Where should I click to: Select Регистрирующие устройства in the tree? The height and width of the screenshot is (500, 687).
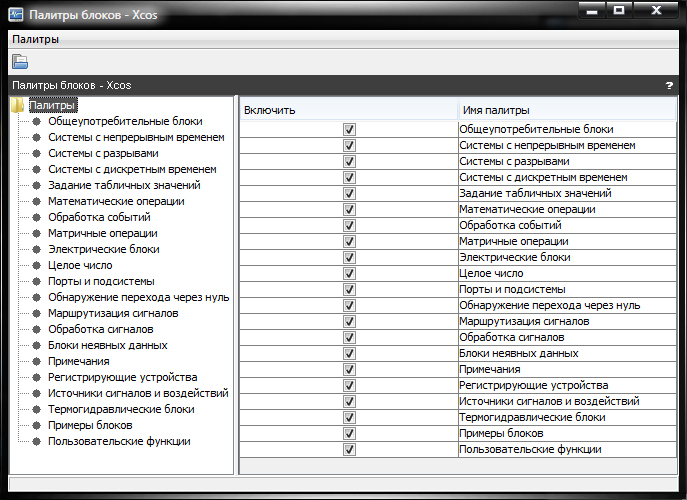(x=123, y=377)
